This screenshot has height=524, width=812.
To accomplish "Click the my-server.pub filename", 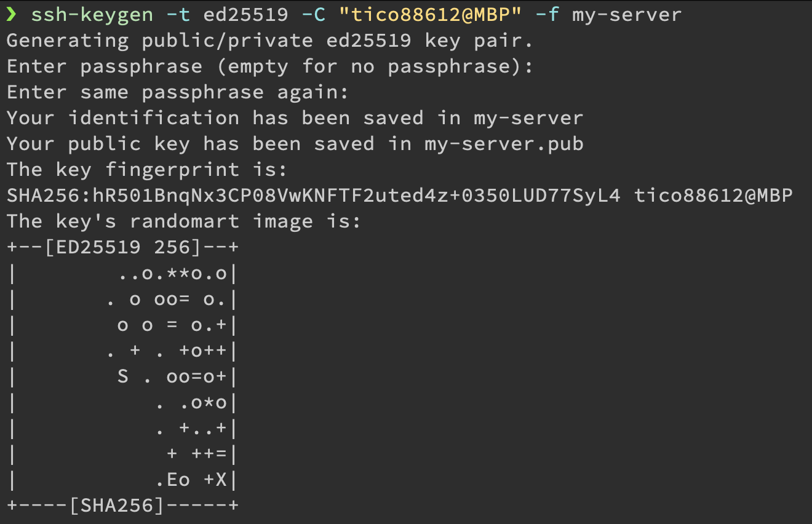I will (504, 144).
